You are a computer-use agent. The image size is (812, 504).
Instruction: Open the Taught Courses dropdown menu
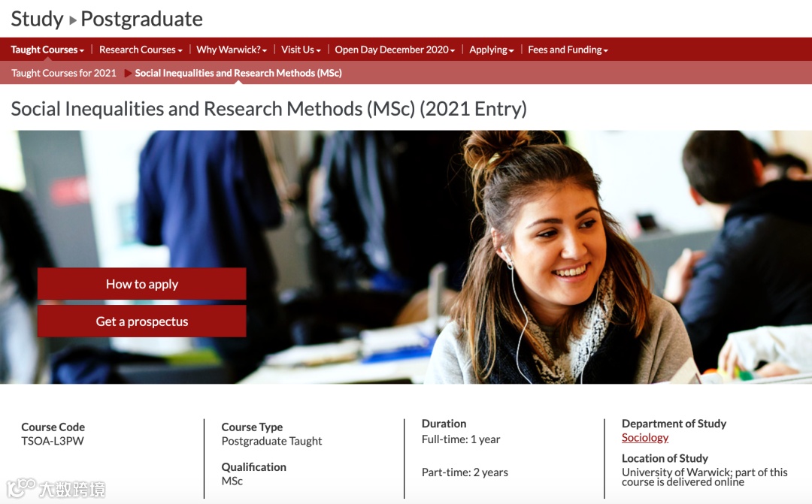[x=47, y=50]
